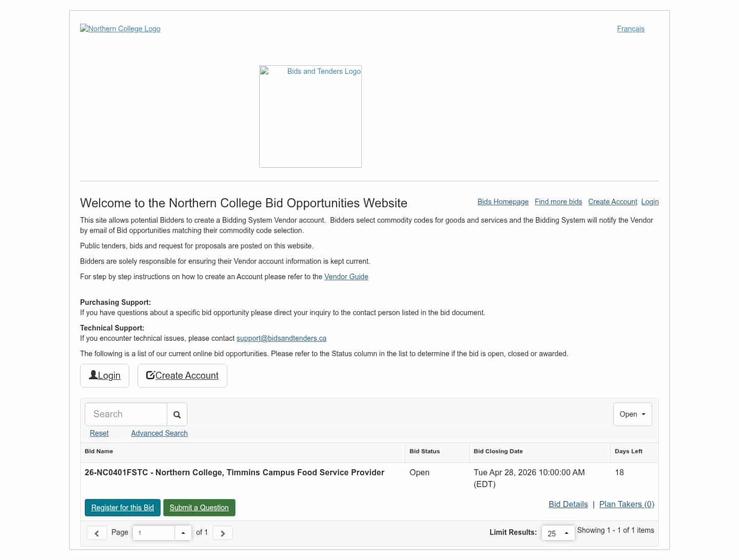Open Plan Takers (0) link
Viewport: 739px width, 560px height.
point(627,504)
